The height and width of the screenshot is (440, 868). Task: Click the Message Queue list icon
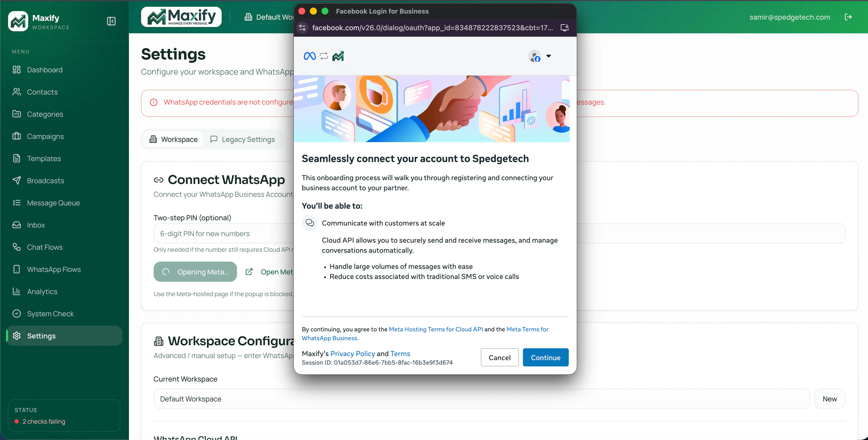(x=17, y=203)
